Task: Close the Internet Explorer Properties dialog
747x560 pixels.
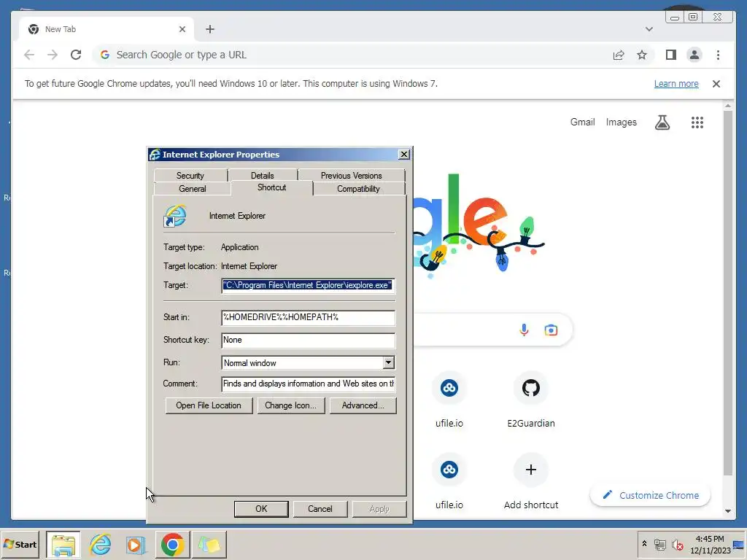Action: tap(403, 155)
